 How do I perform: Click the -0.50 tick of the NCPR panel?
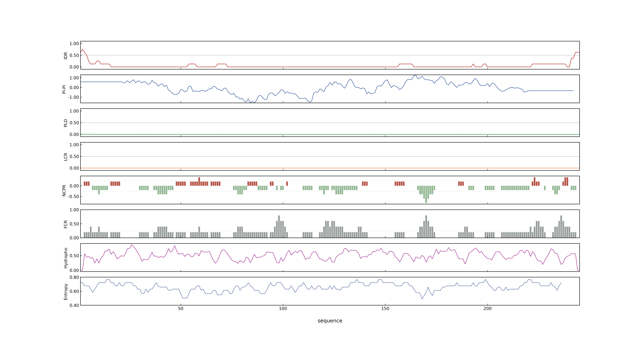pyautogui.click(x=73, y=196)
